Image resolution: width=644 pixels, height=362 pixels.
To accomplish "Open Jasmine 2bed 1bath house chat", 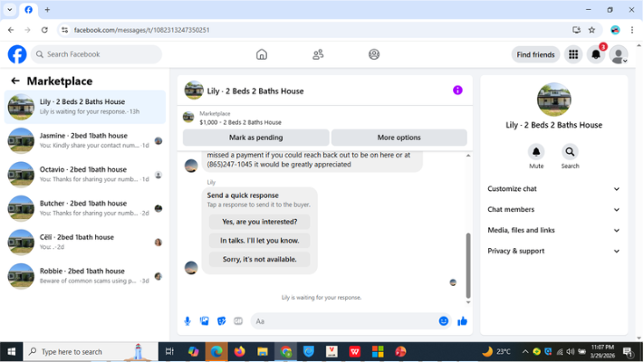I will pyautogui.click(x=85, y=141).
